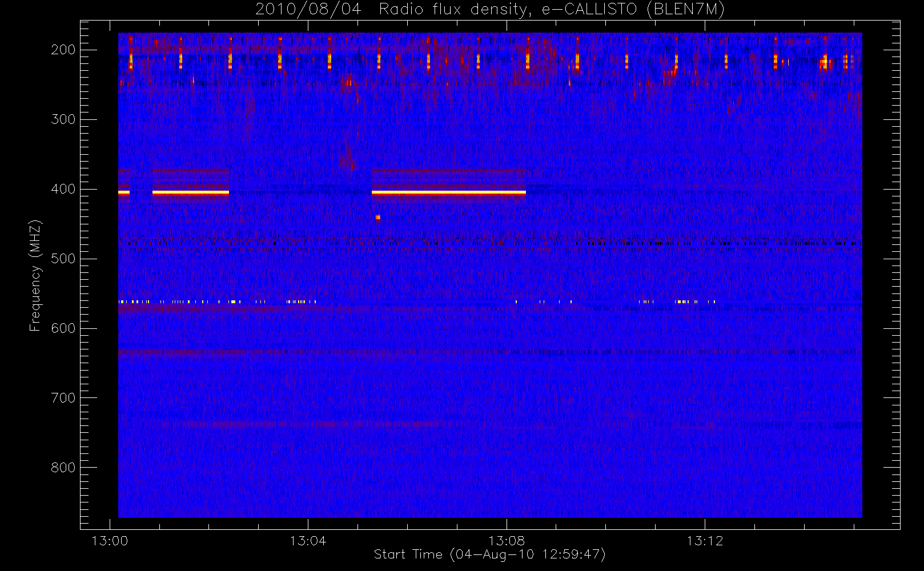Click the 13:12 time tick label

(x=705, y=541)
